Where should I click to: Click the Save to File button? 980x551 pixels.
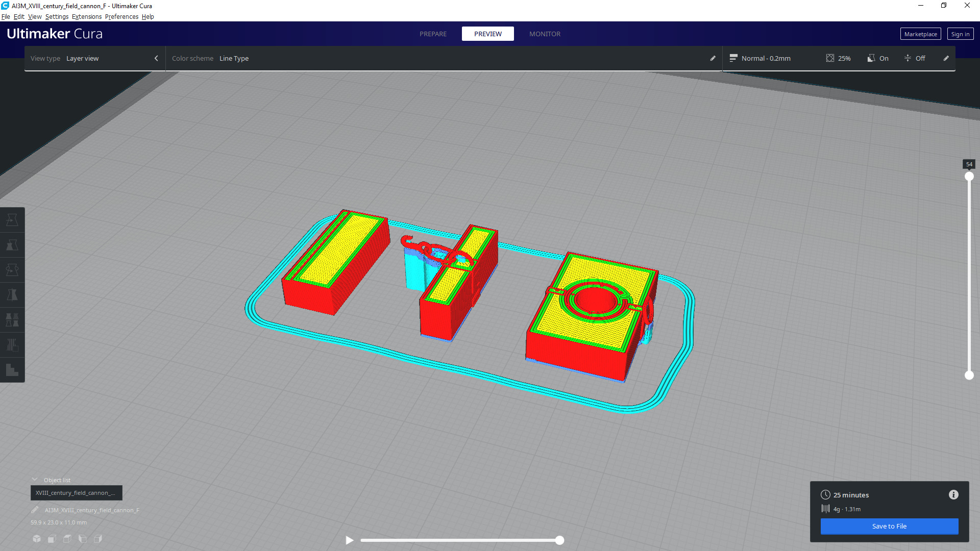point(889,526)
